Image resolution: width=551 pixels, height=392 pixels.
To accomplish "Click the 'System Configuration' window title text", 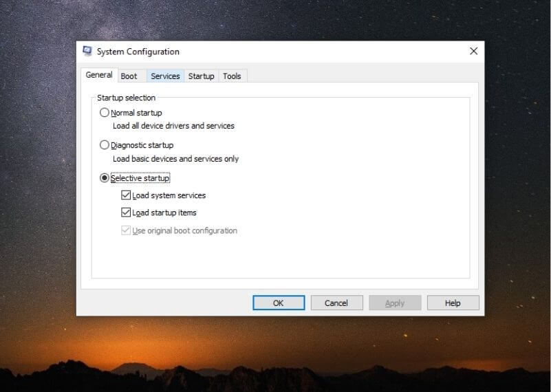I will (x=138, y=52).
